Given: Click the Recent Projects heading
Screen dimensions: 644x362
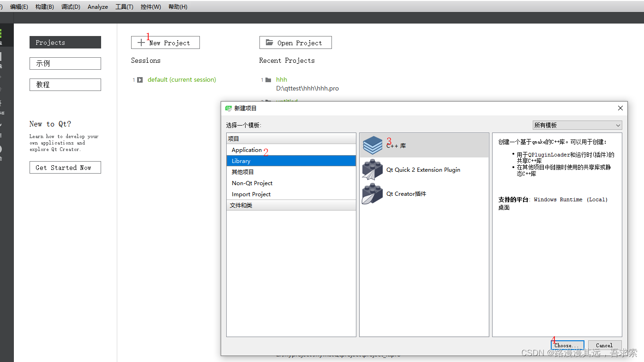Looking at the screenshot, I should tap(287, 60).
